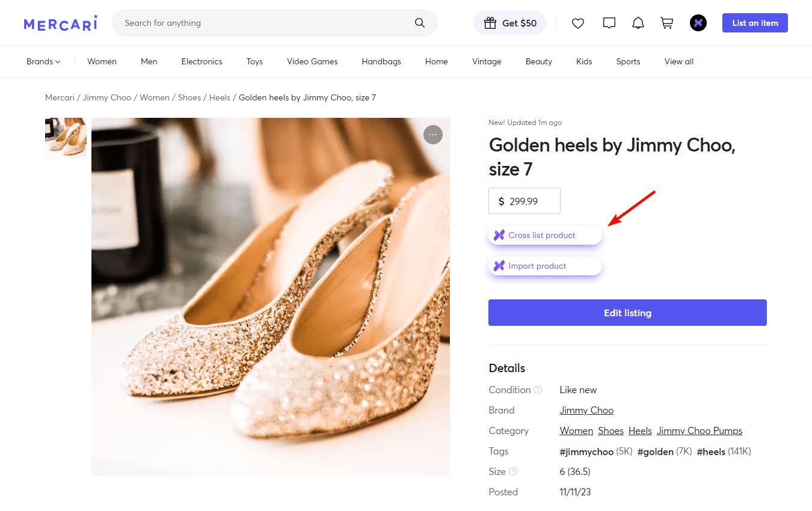Click Shoes in the breadcrumb
This screenshot has height=511, width=812.
189,97
